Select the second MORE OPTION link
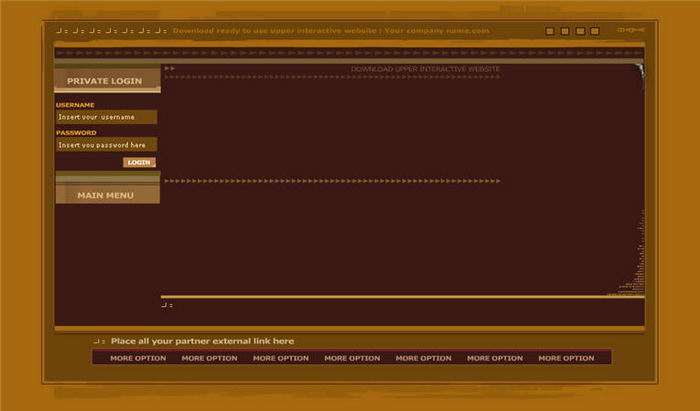The height and width of the screenshot is (411, 700). [209, 358]
